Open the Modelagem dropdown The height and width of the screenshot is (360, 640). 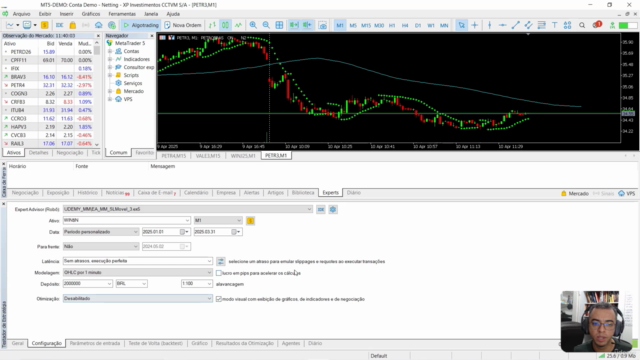coord(138,272)
